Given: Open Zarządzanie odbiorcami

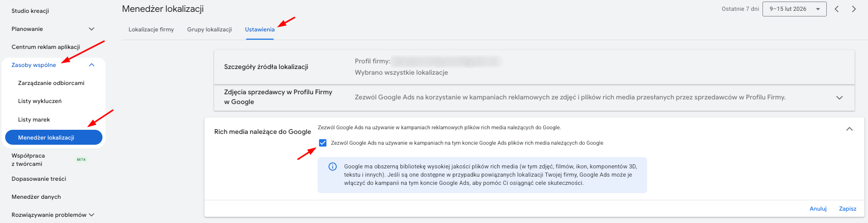Looking at the screenshot, I should pos(51,83).
